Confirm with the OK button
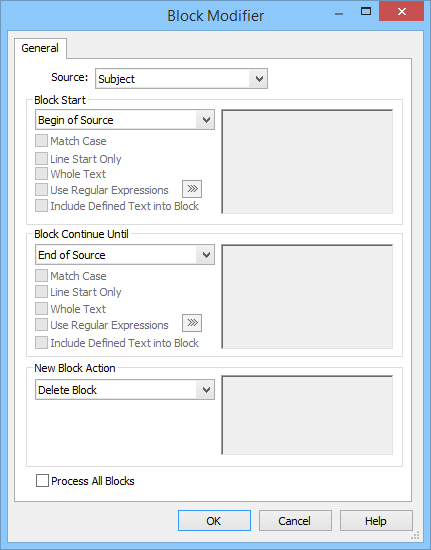Viewport: 431px width, 550px height. click(214, 521)
